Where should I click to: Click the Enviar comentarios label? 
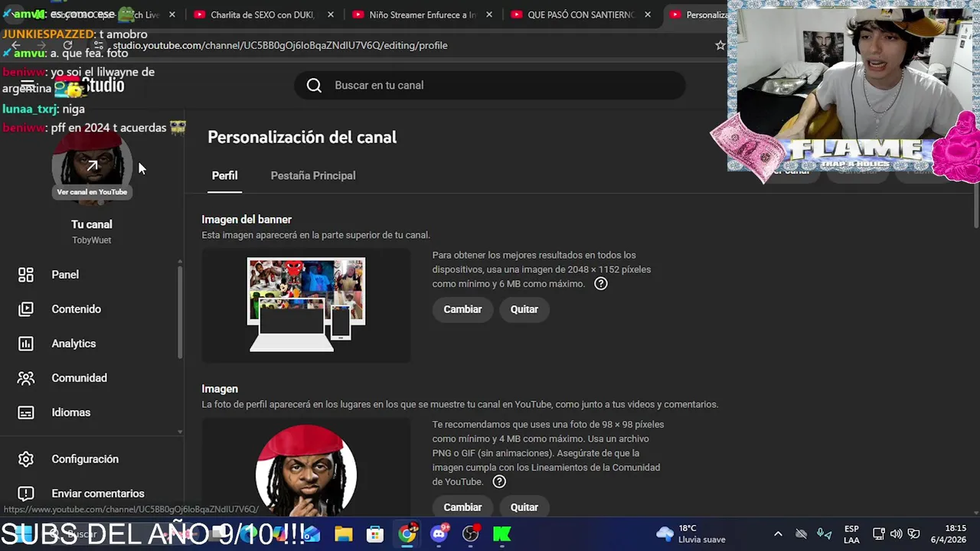point(98,494)
